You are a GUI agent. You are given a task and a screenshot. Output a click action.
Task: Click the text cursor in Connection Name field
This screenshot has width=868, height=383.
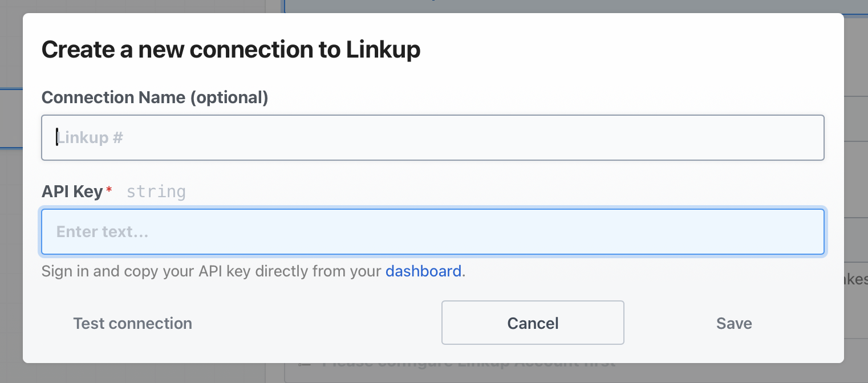coord(56,137)
